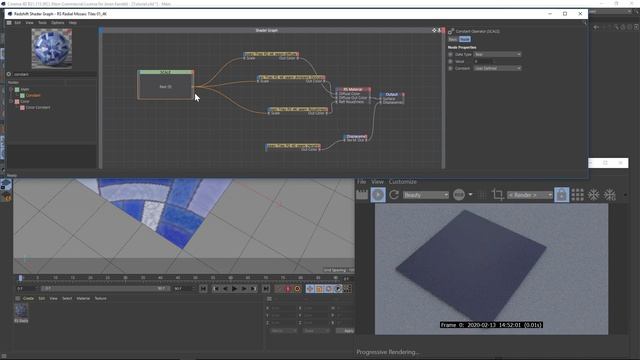Toggle the scale key icon
The width and height of the screenshot is (640, 360).
click(x=319, y=289)
